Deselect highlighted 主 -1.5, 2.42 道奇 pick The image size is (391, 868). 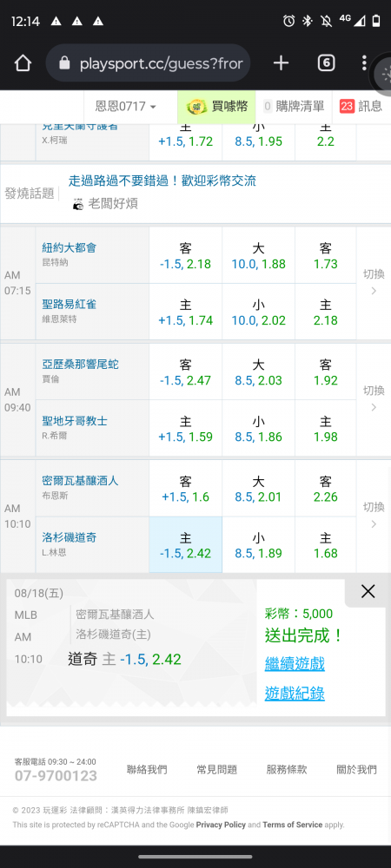[x=186, y=545]
